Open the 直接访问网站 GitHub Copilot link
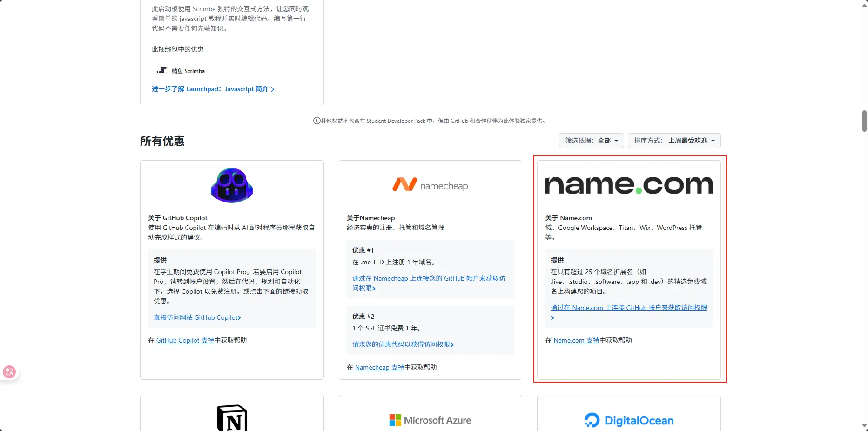This screenshot has height=431, width=868. tap(197, 317)
